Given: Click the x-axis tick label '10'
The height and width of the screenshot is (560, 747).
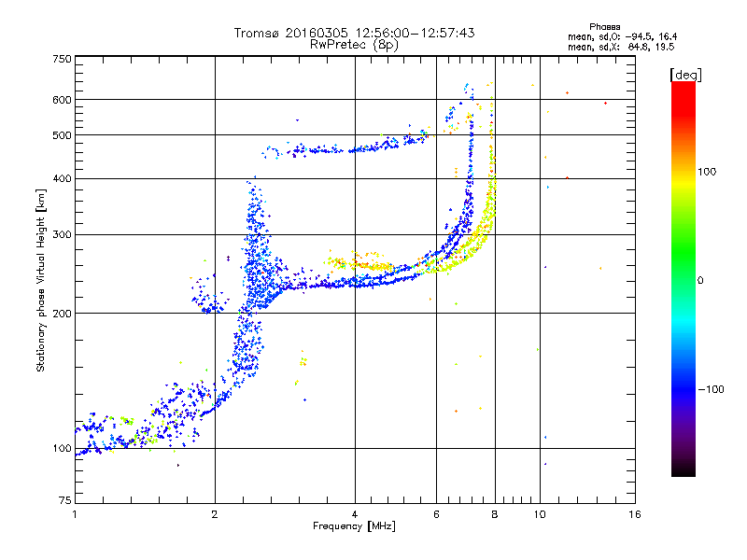Looking at the screenshot, I should click(540, 514).
